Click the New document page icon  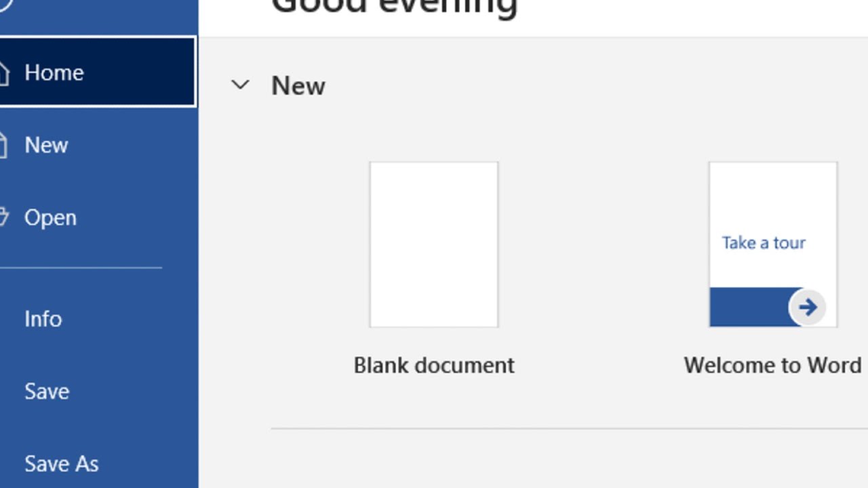3,145
